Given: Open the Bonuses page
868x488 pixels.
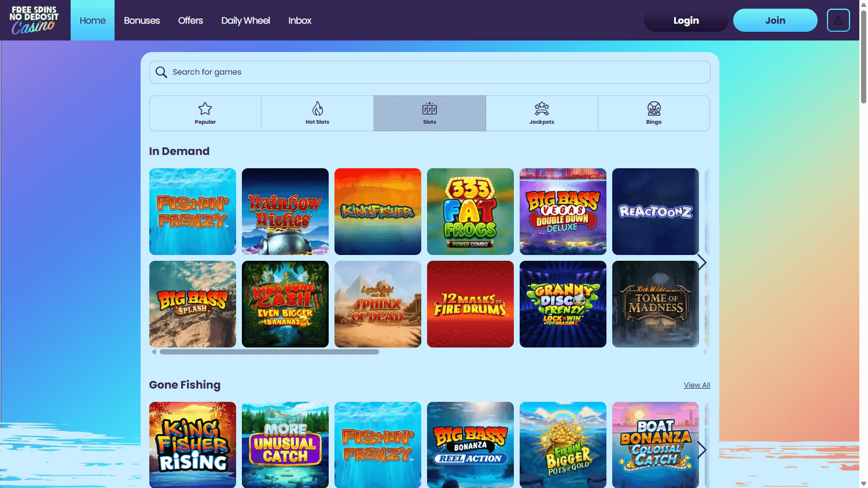Looking at the screenshot, I should pos(142,20).
